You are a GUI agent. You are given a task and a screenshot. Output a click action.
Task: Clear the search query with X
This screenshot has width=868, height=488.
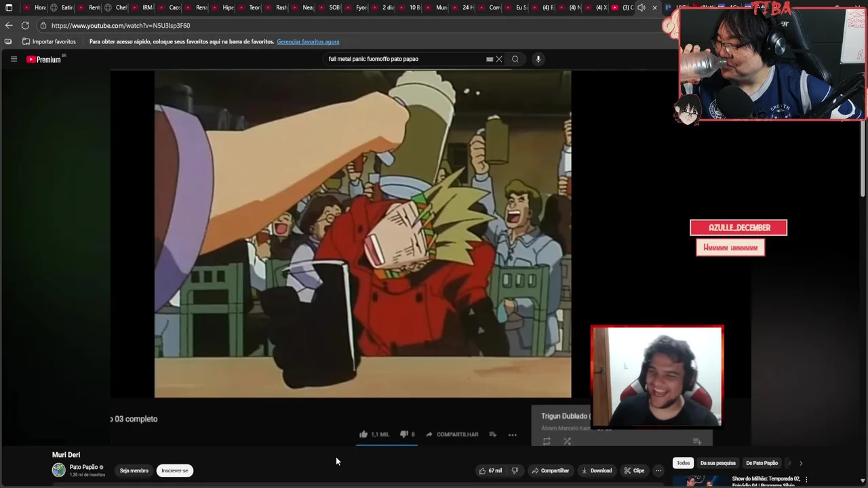click(x=499, y=59)
